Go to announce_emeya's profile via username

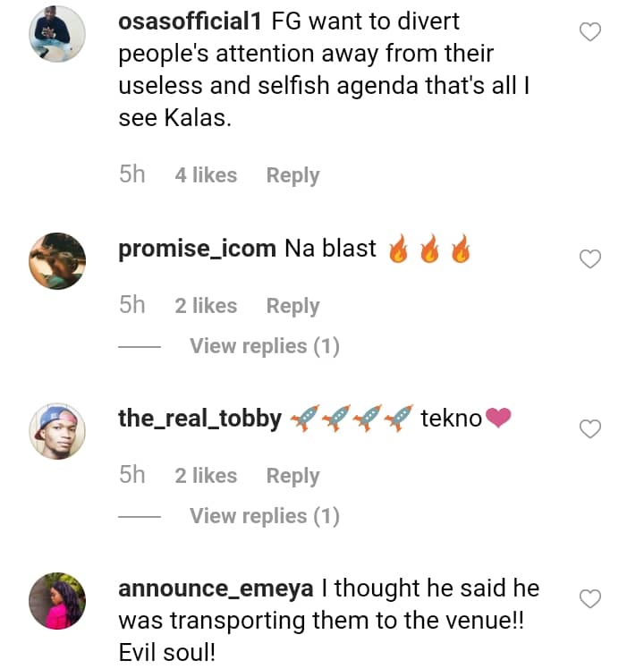[215, 589]
